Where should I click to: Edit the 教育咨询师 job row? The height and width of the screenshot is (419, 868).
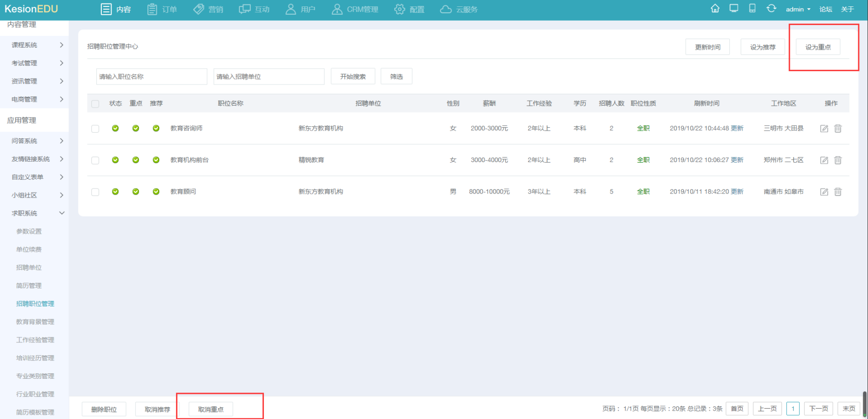[x=824, y=129]
